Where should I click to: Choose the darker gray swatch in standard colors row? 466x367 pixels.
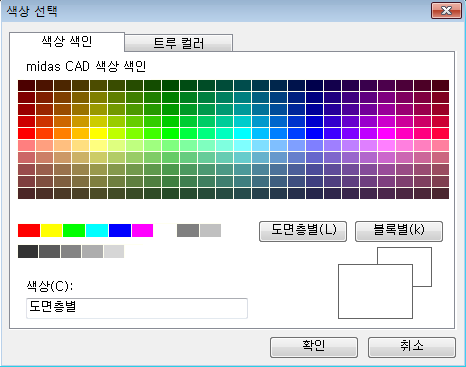[188, 230]
